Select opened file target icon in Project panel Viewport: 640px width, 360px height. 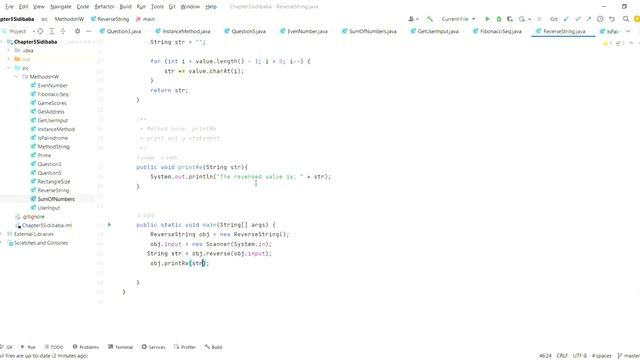click(40, 31)
